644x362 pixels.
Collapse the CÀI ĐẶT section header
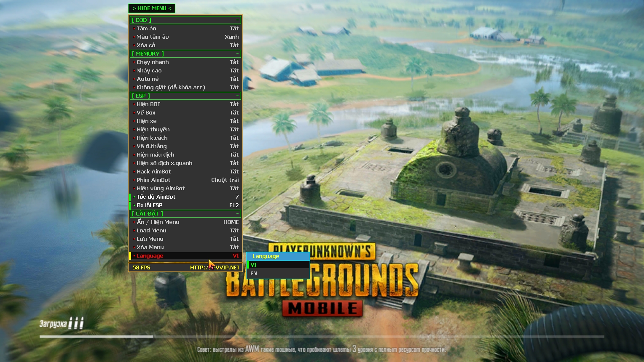pyautogui.click(x=185, y=213)
